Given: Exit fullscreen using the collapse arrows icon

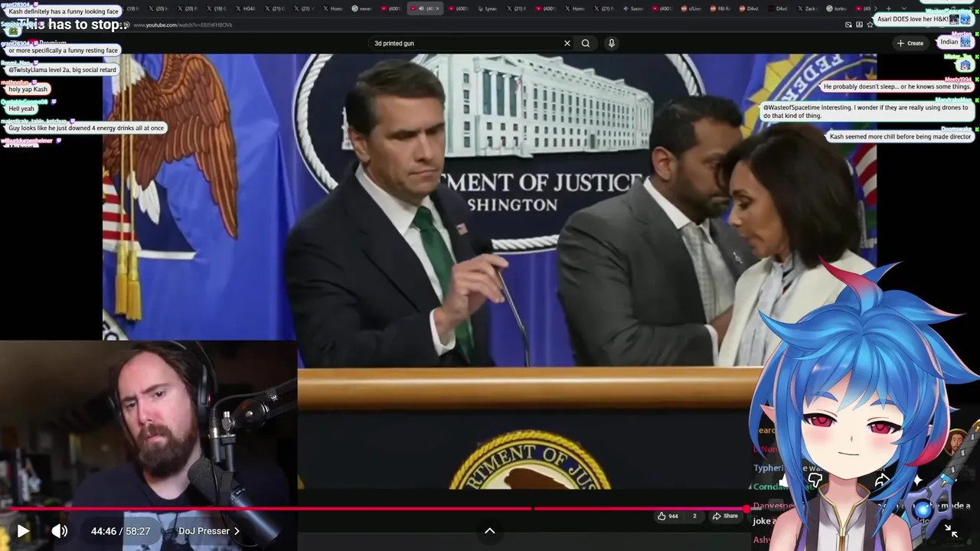Looking at the screenshot, I should (951, 530).
